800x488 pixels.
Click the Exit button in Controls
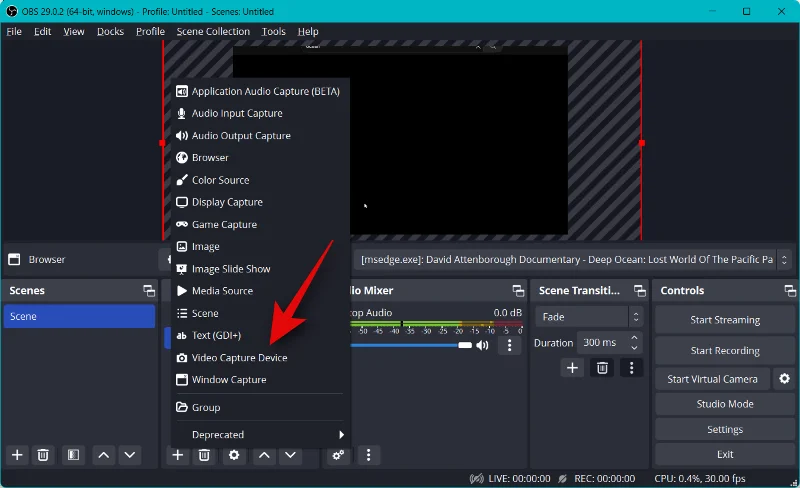pos(725,454)
